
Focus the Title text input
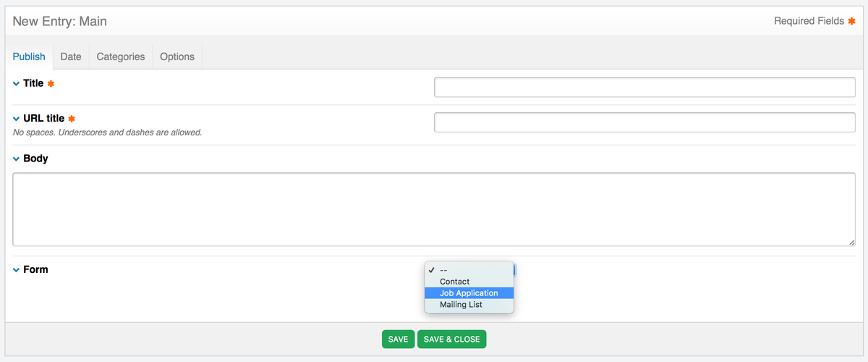[x=644, y=88]
